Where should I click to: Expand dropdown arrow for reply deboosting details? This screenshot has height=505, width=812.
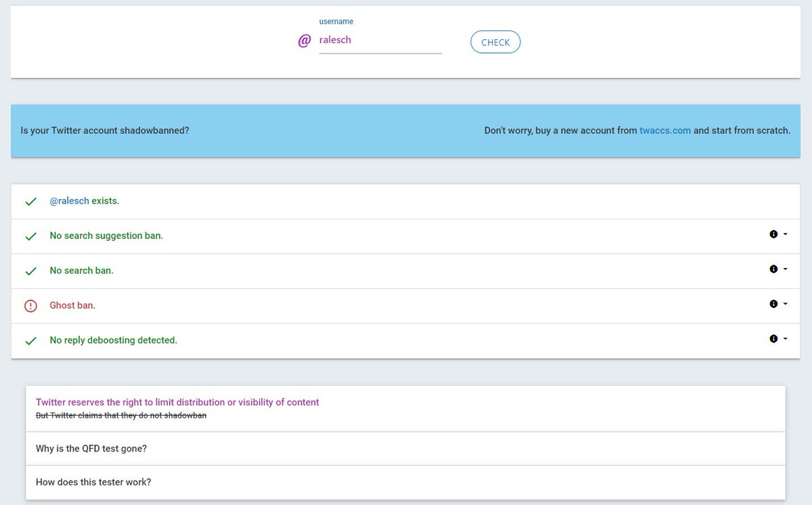[x=785, y=338]
